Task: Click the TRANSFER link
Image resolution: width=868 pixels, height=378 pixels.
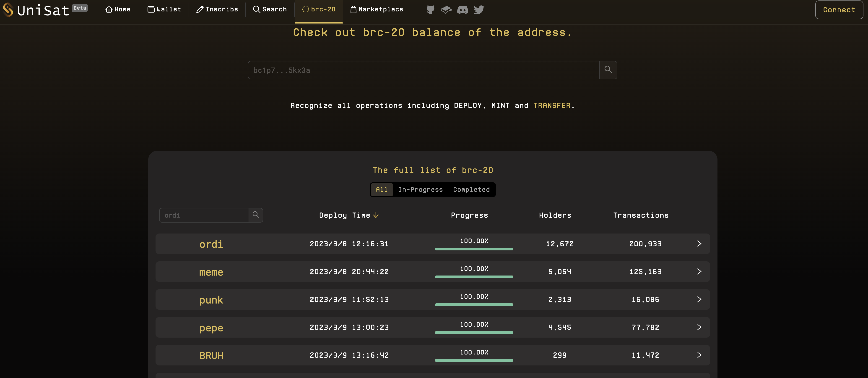Action: point(552,105)
